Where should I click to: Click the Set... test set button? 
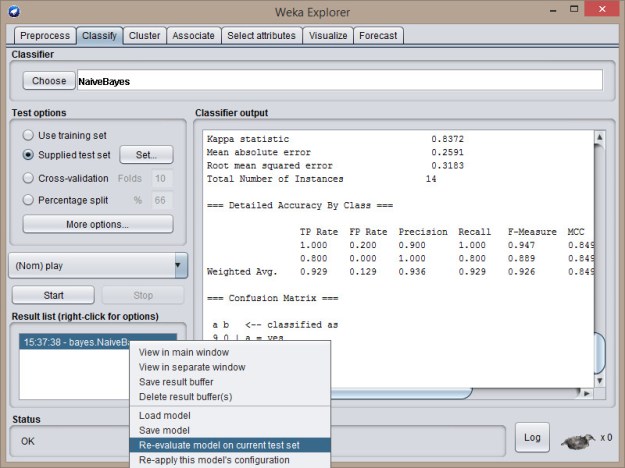[x=146, y=155]
